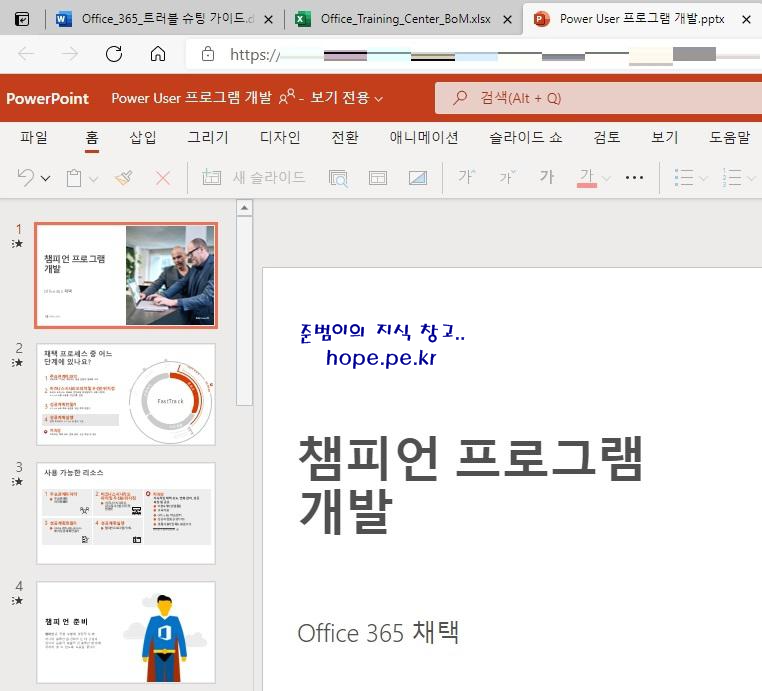Open the 전환 ribbon tab
Viewport: 762px width, 691px height.
point(345,138)
